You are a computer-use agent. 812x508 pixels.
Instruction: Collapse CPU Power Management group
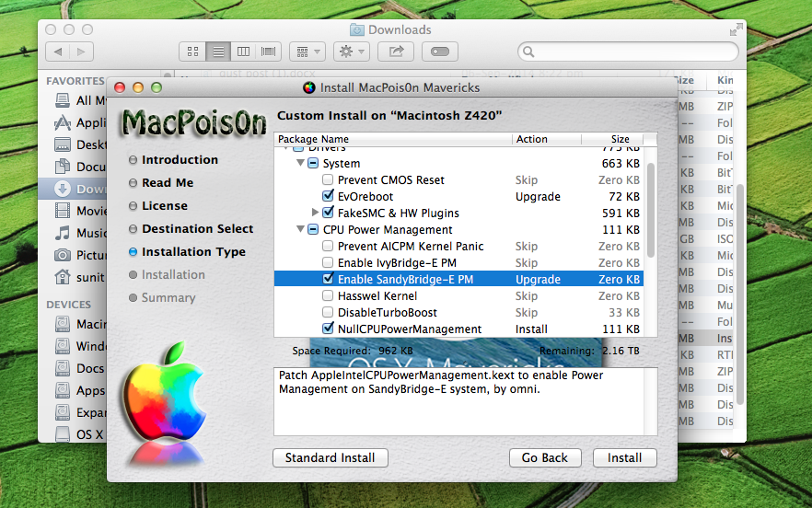click(x=300, y=229)
